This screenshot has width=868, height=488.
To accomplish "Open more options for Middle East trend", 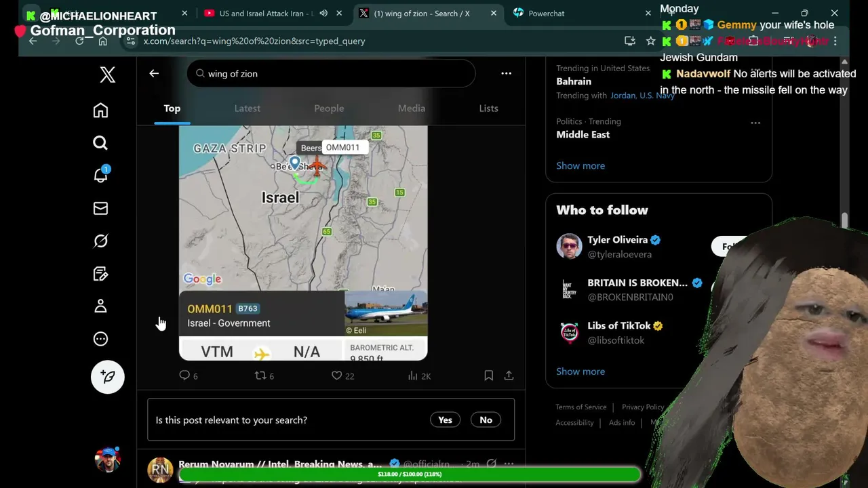I will [755, 123].
